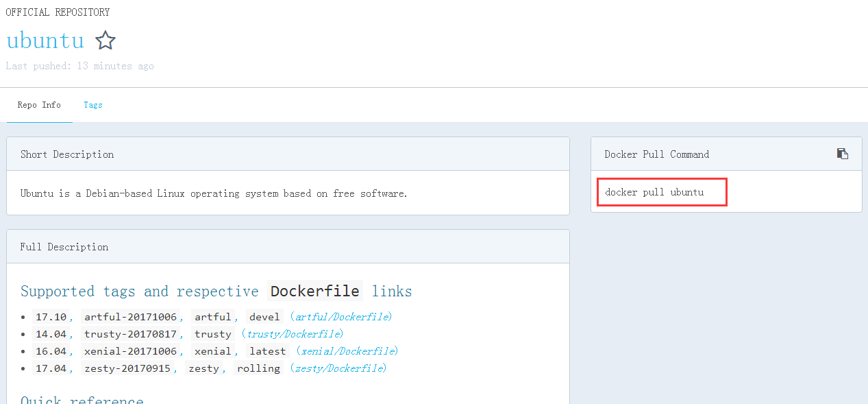Click the Short Description panel header
Viewport: 868px width, 404px height.
[67, 154]
